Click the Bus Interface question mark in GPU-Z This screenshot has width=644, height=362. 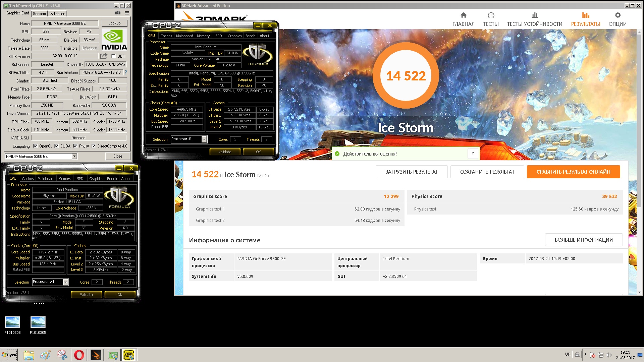126,72
